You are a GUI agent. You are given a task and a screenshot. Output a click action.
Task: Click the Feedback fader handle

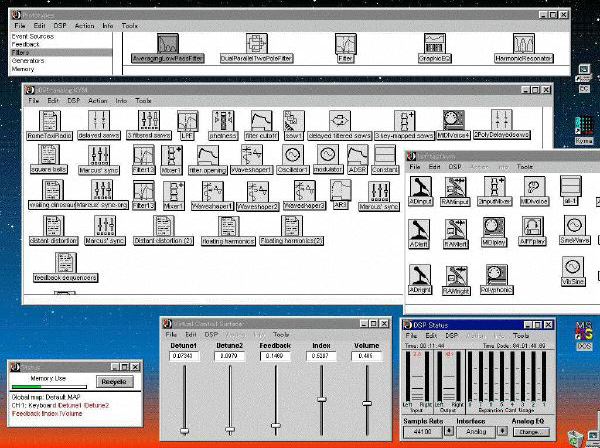(276, 425)
